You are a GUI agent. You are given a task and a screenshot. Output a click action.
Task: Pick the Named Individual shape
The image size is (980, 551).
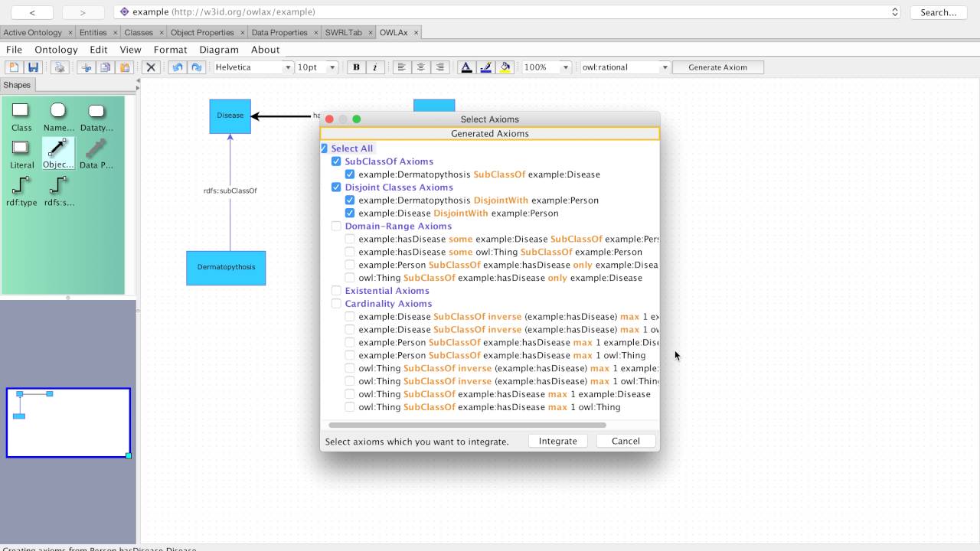click(59, 117)
